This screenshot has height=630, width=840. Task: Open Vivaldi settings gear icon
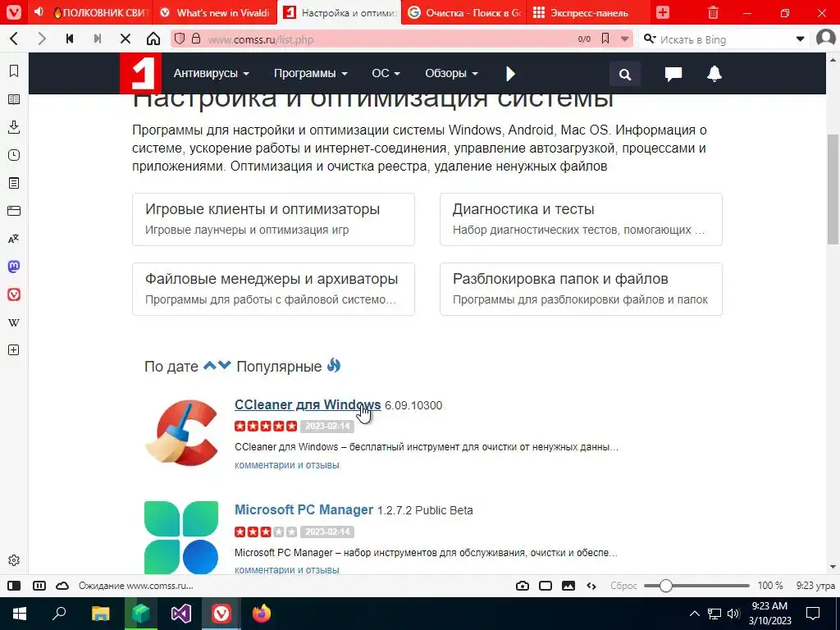(x=14, y=560)
